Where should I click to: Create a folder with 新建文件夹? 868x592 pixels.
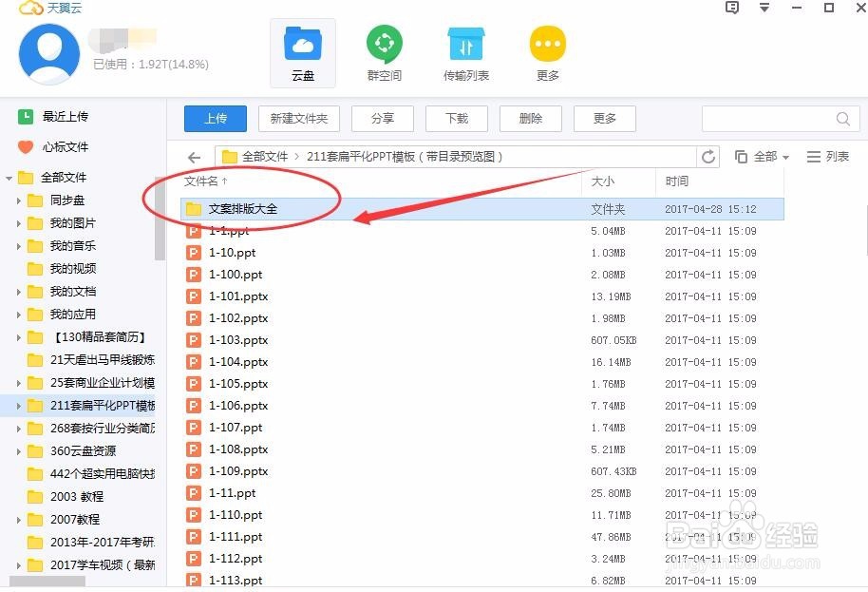pos(298,118)
